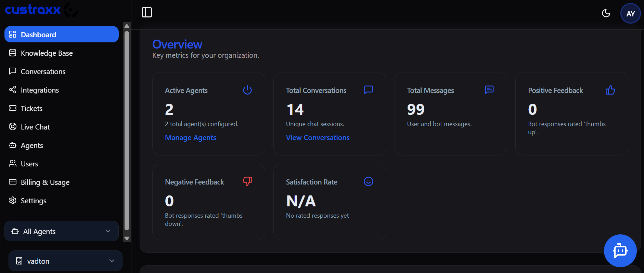Screen dimensions: 644x273
Task: Click the smiley Satisfaction Rate icon
Action: click(x=369, y=181)
